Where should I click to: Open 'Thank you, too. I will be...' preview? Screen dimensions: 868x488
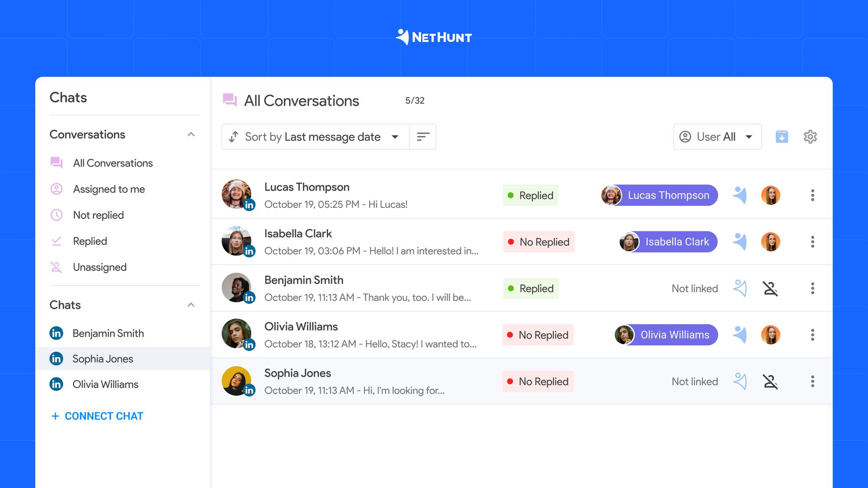(x=368, y=297)
